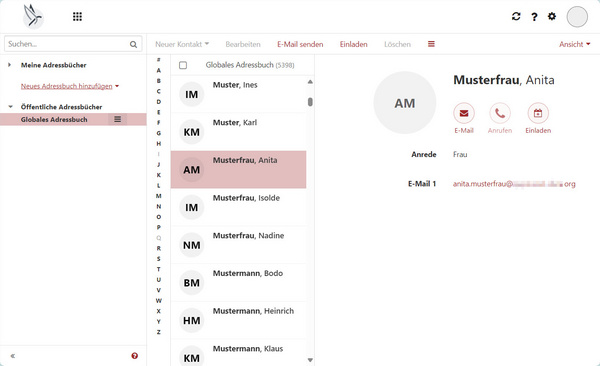Select contact Musterfrau, Nadine
600x366 pixels.
[238, 245]
